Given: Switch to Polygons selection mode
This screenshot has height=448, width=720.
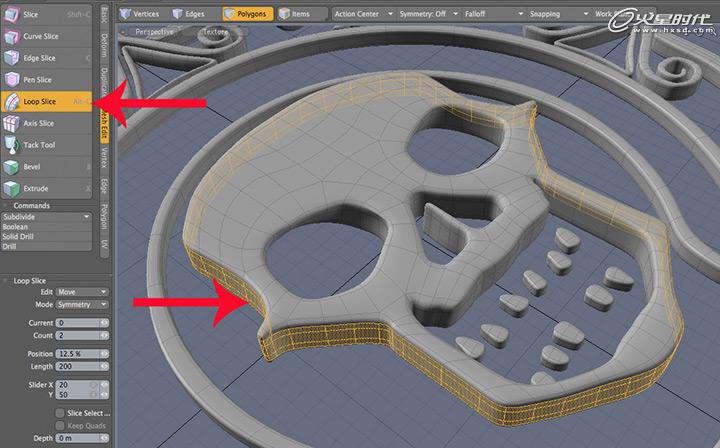Looking at the screenshot, I should [x=248, y=14].
